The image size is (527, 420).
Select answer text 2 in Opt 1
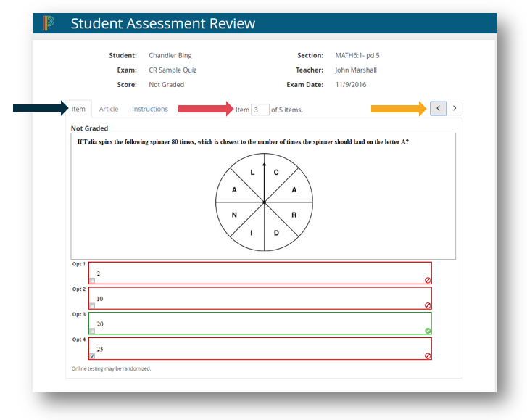99,273
